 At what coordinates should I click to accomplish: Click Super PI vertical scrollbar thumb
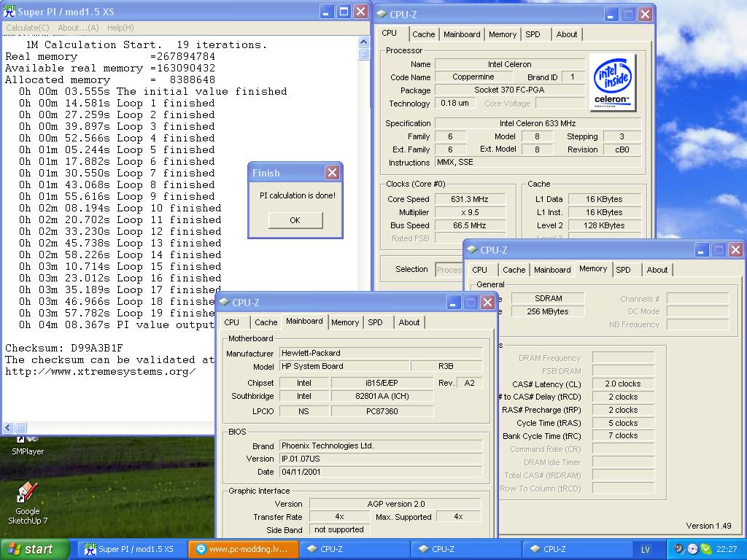(363, 54)
